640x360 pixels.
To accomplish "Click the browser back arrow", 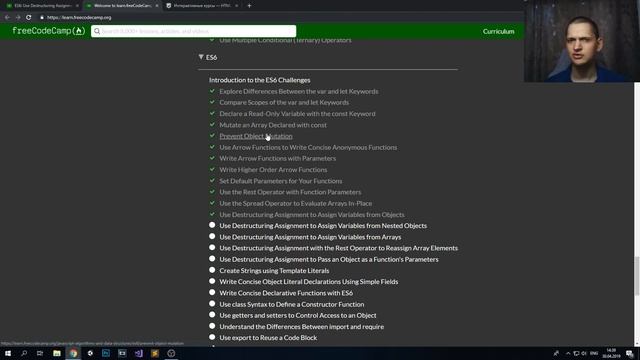I will [7, 18].
